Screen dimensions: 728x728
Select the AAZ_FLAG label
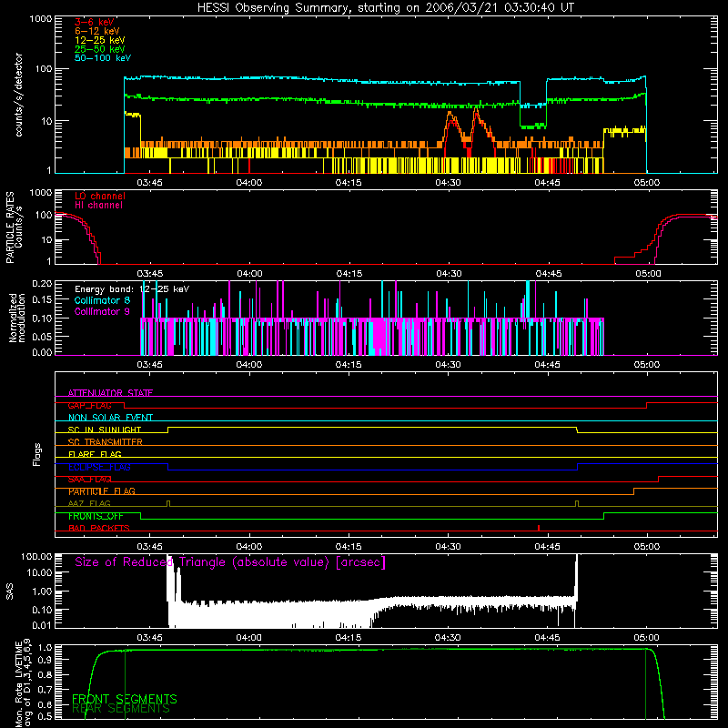(89, 504)
